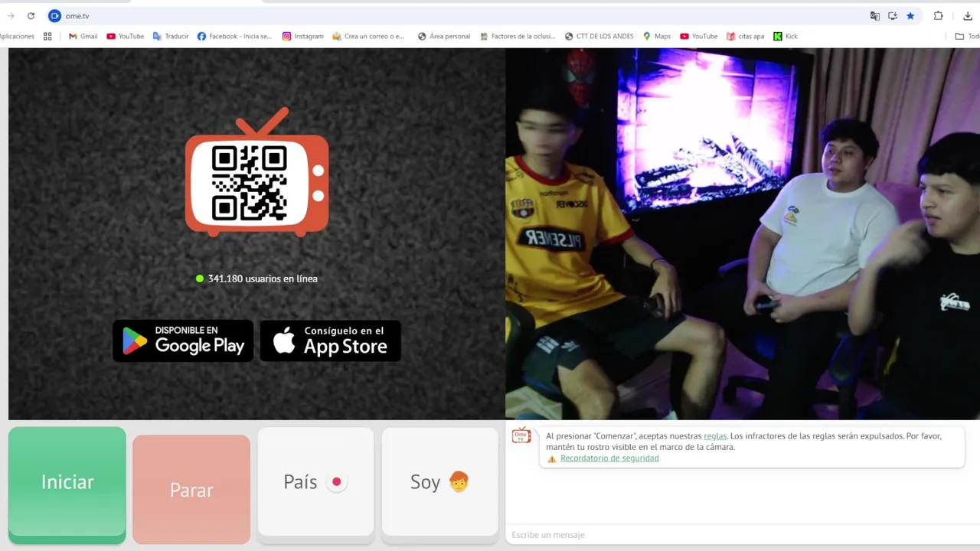Click the warning triangle icon in the chat

click(552, 458)
